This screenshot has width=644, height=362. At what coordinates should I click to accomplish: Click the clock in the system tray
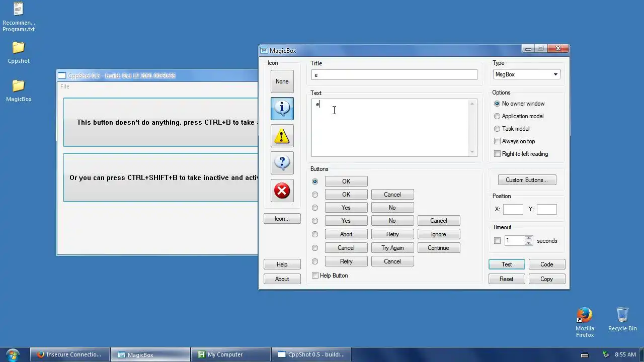pyautogui.click(x=625, y=354)
